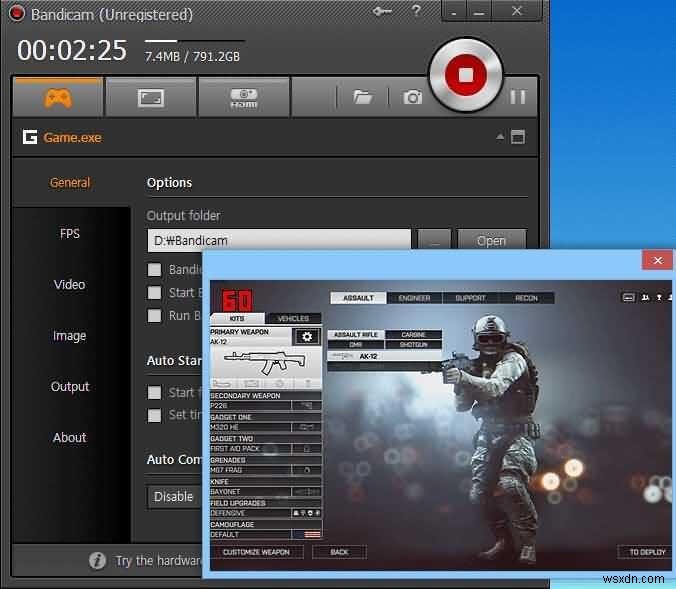Click the trophy icon in game window
Image resolution: width=676 pixels, height=589 pixels.
coord(659,298)
